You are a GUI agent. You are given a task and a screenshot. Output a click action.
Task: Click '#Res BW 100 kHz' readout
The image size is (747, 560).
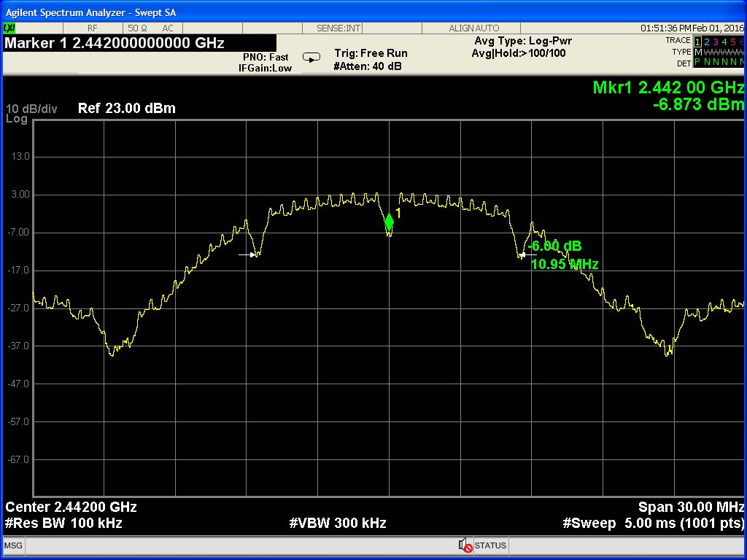[x=63, y=523]
